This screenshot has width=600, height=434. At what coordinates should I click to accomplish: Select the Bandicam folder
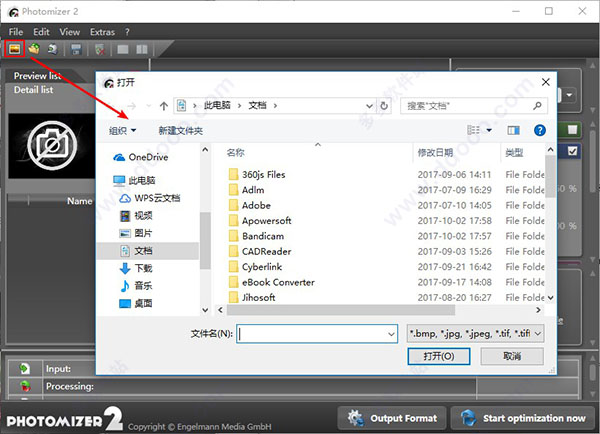click(x=256, y=236)
